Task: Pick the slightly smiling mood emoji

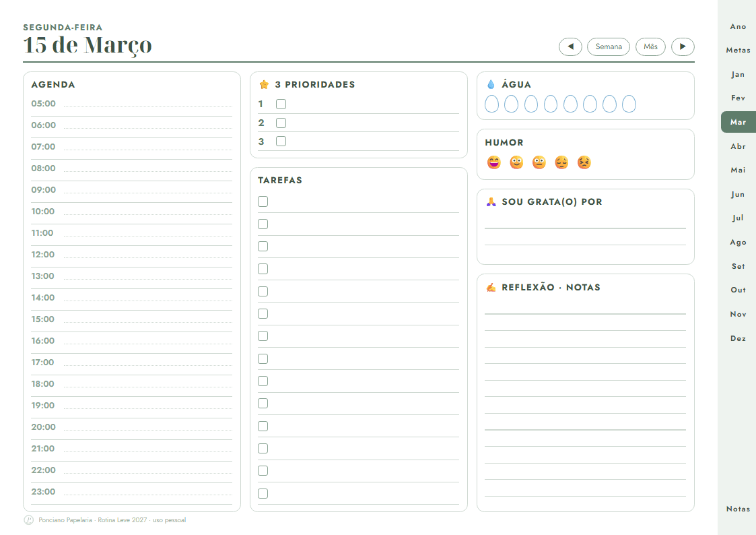Action: click(516, 162)
